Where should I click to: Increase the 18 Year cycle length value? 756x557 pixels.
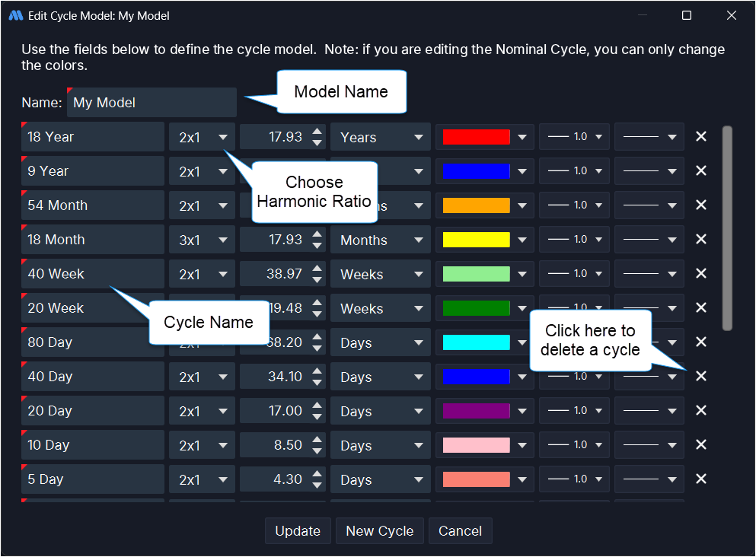(x=317, y=132)
